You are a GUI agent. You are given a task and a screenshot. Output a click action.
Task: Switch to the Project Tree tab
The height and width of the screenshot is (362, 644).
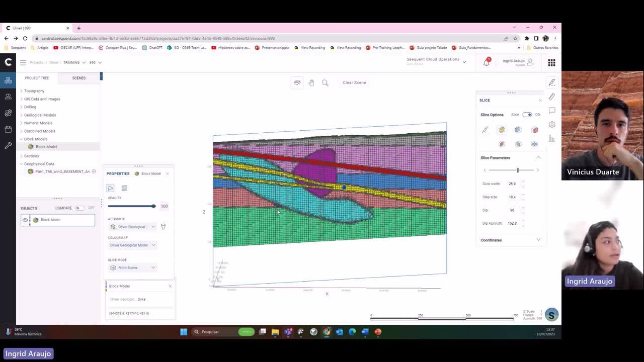tap(37, 78)
